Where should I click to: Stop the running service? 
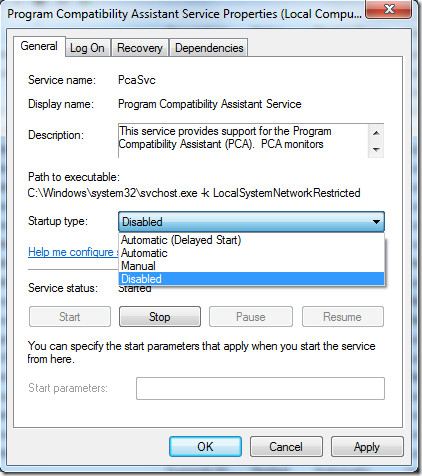pyautogui.click(x=160, y=317)
